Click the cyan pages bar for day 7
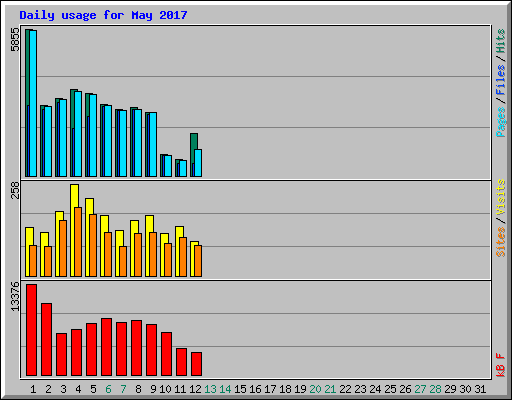 [x=123, y=143]
